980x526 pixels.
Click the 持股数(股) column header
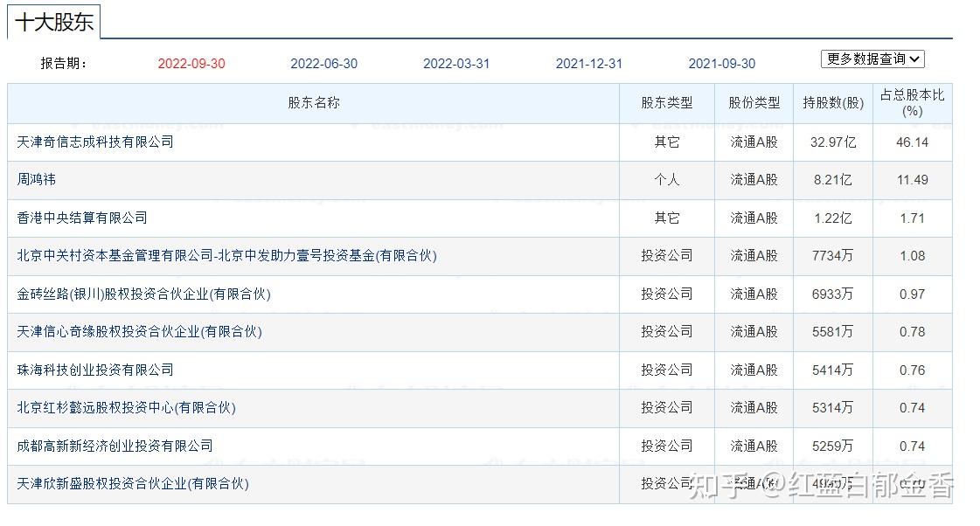833,103
